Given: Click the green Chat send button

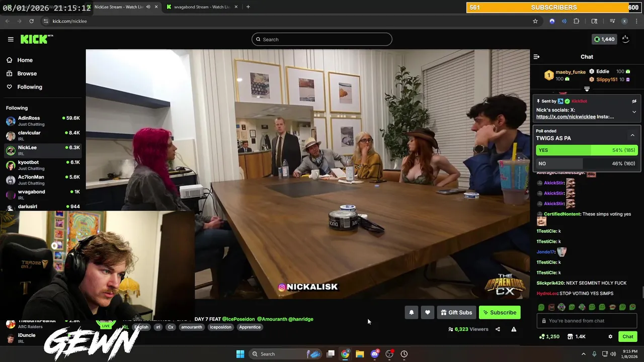Looking at the screenshot, I should 628,337.
